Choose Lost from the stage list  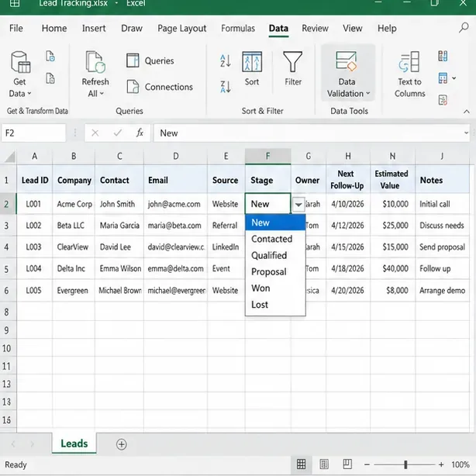275,305
